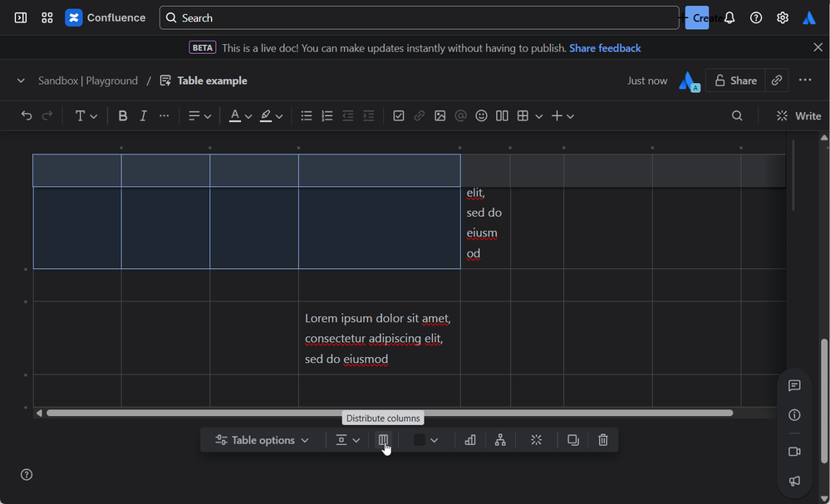Open comments panel in right sidebar
This screenshot has height=504, width=830.
pos(794,385)
